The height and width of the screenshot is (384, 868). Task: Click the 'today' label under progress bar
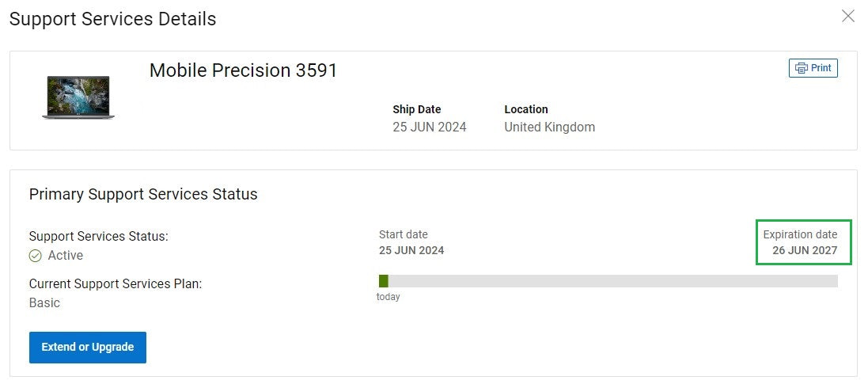pyautogui.click(x=389, y=297)
